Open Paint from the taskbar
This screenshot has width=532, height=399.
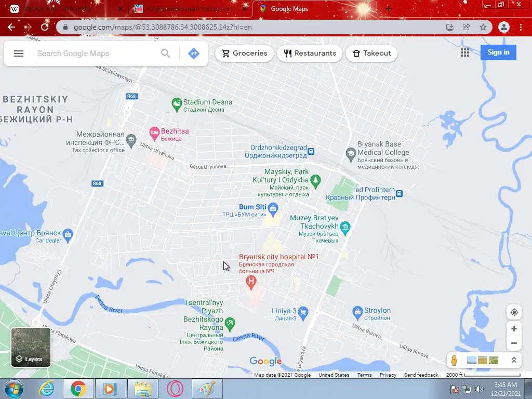207,389
